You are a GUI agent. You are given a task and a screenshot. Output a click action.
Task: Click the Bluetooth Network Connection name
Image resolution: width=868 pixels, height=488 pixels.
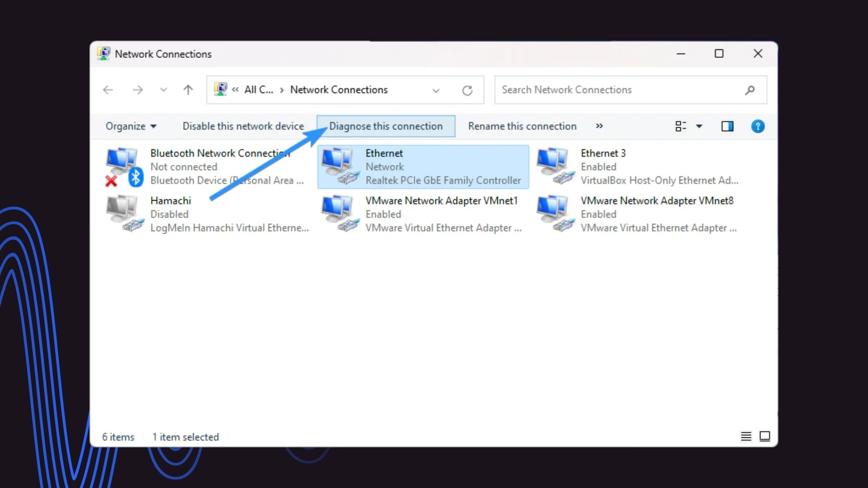tap(220, 153)
